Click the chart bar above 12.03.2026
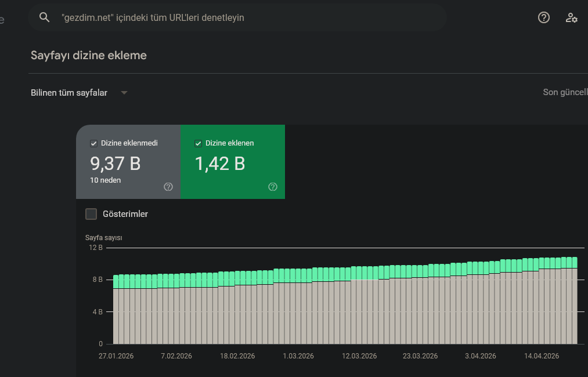The width and height of the screenshot is (588, 377). pyautogui.click(x=359, y=305)
